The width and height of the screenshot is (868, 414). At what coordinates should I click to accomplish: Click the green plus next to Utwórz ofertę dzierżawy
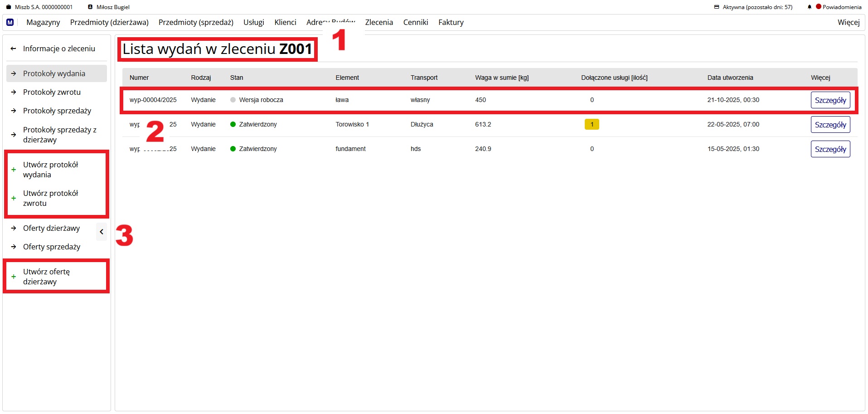click(14, 277)
